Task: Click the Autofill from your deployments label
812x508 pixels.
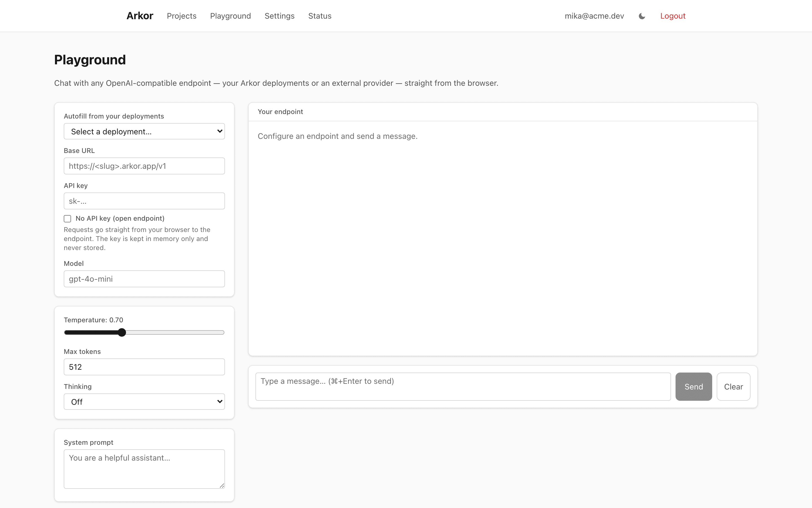Action: (114, 116)
